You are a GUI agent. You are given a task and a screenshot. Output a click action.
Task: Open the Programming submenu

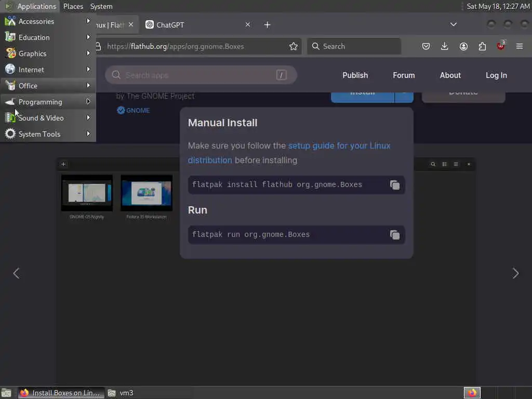[x=48, y=102]
